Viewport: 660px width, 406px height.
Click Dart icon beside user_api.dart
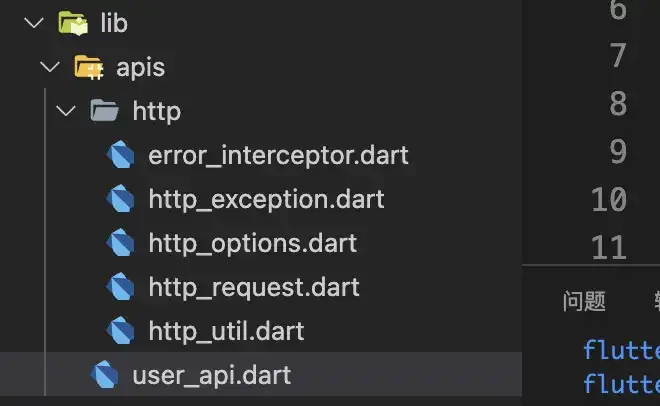click(x=105, y=374)
